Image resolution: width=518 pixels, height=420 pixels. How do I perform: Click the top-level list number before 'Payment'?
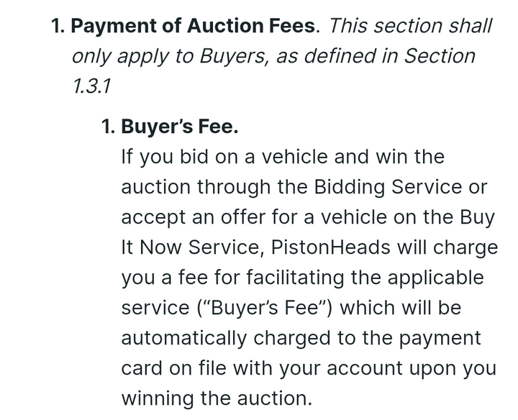tap(58, 26)
